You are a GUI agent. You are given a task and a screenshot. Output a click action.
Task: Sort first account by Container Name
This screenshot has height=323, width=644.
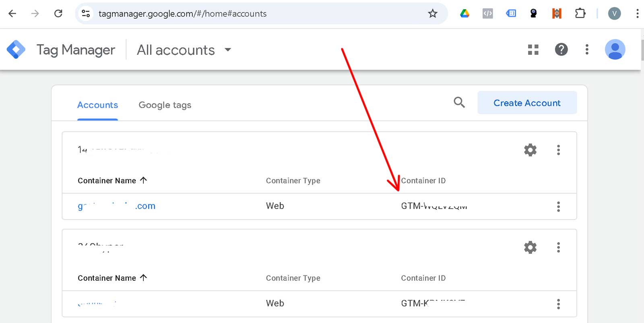tap(112, 181)
